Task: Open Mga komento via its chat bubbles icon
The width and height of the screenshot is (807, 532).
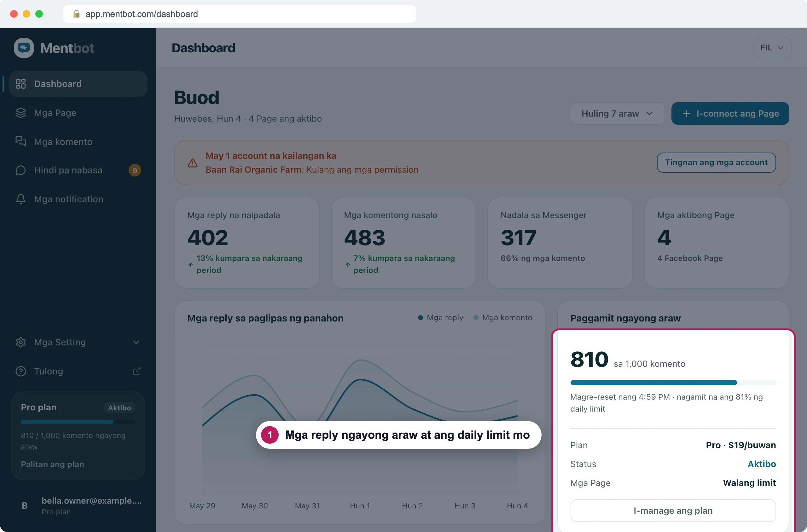Action: [x=21, y=142]
